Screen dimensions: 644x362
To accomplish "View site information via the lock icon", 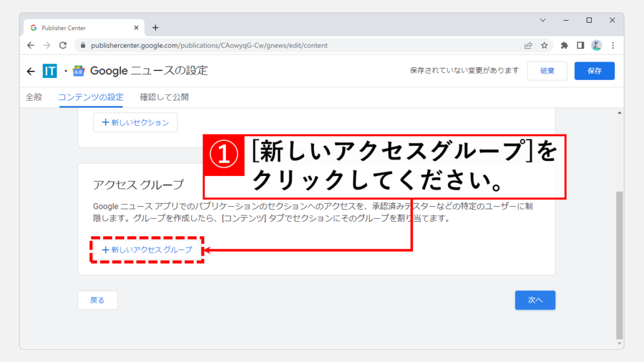I will tap(80, 45).
